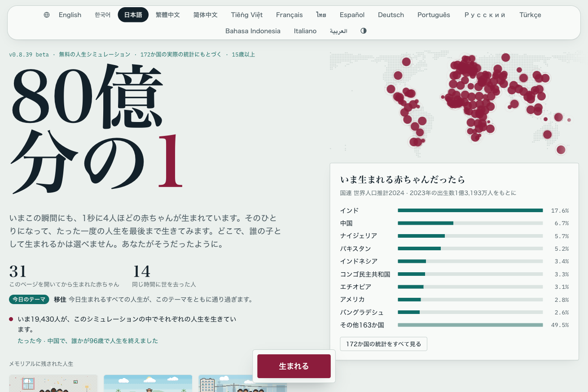The width and height of the screenshot is (588, 392).
Task: Select the 日本語 language option
Action: (x=133, y=15)
